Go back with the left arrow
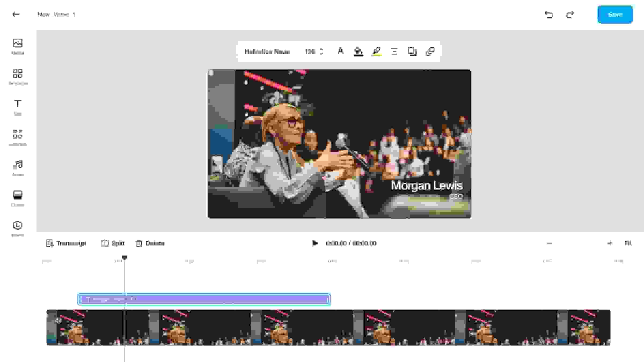This screenshot has width=644, height=362. point(16,14)
